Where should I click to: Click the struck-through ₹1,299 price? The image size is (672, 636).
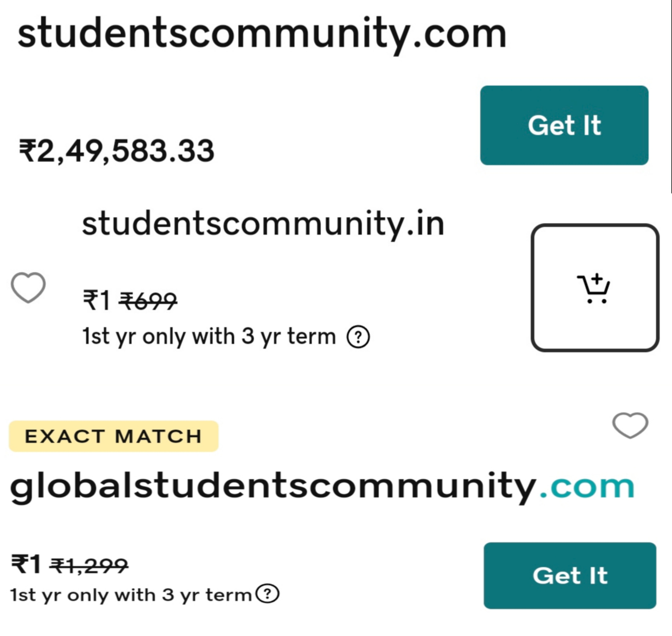tap(89, 565)
